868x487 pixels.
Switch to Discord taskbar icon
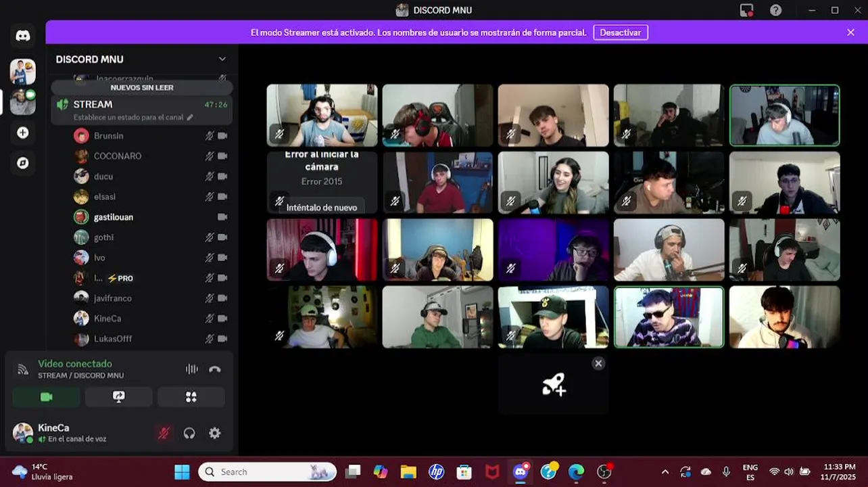point(521,471)
